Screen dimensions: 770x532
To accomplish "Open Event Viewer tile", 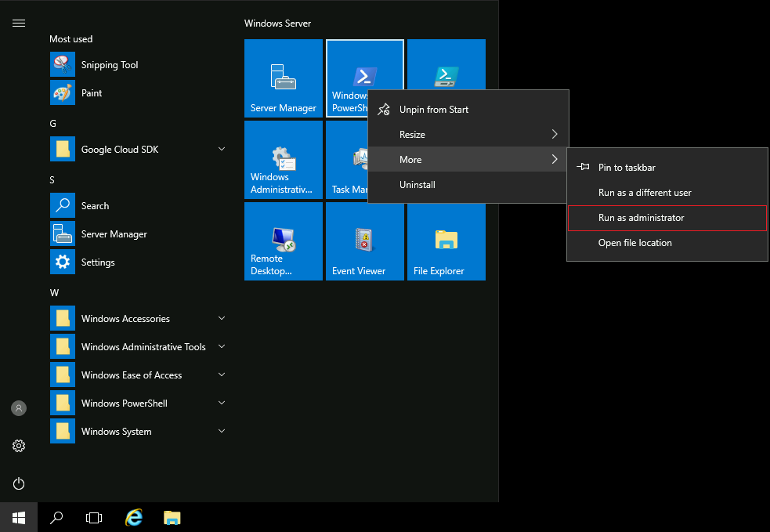I will coord(364,241).
